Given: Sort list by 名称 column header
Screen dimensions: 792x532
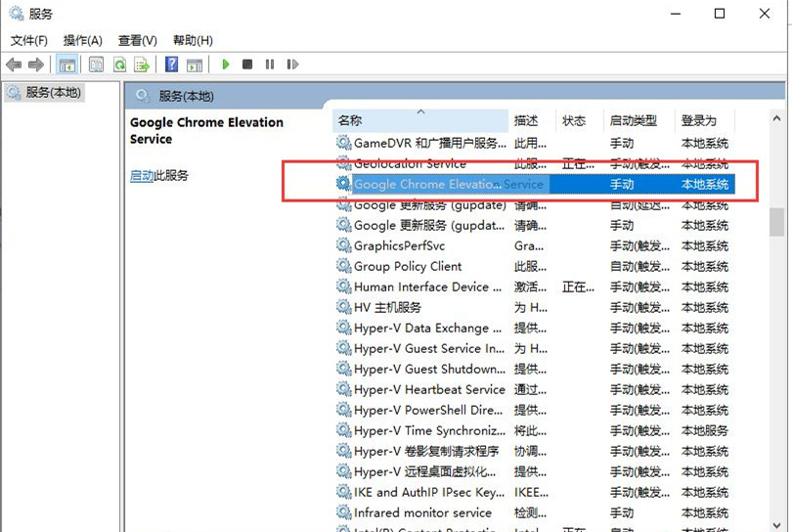Looking at the screenshot, I should click(350, 120).
